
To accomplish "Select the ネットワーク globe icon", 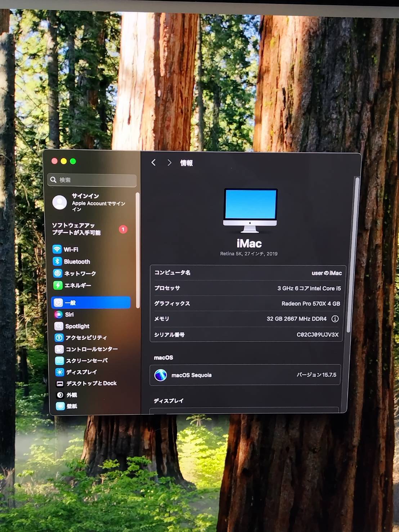I will (58, 273).
